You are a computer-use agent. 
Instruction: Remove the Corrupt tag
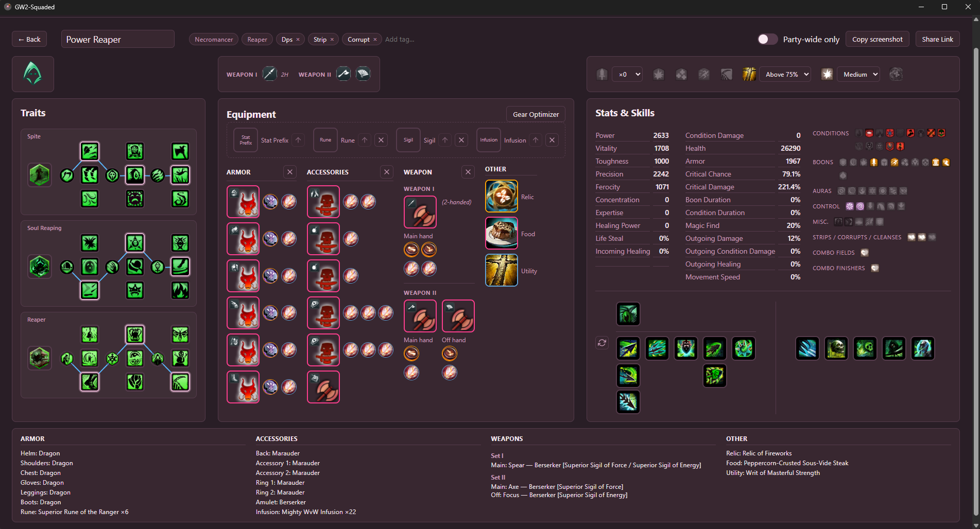click(x=375, y=40)
